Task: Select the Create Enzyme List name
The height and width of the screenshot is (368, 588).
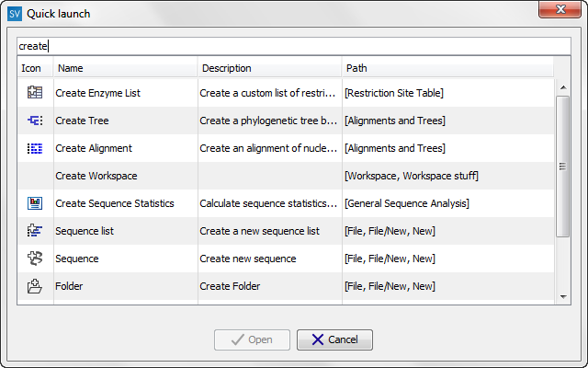Action: tap(98, 93)
